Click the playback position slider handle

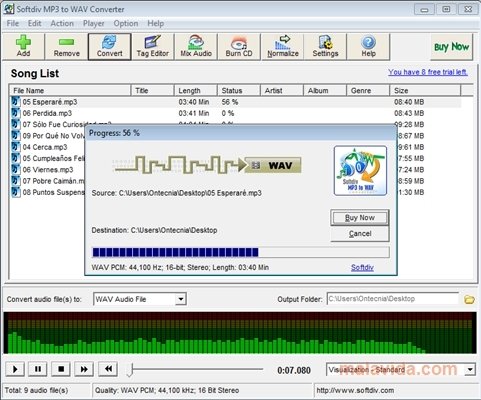pyautogui.click(x=131, y=370)
